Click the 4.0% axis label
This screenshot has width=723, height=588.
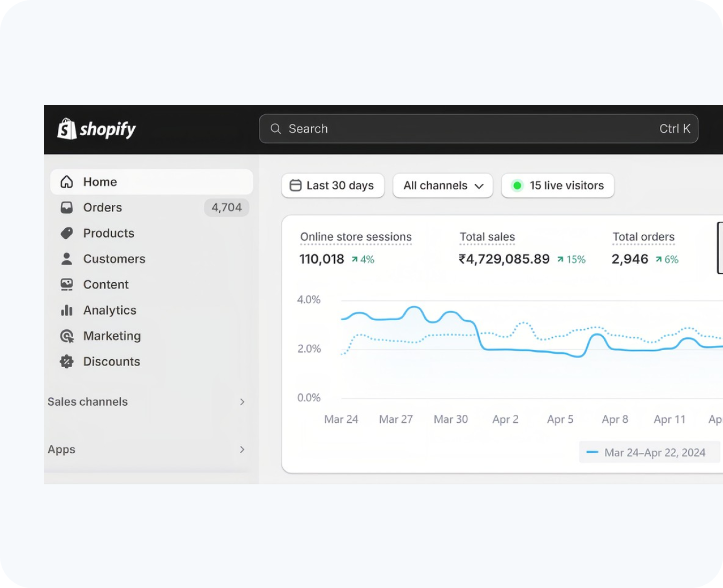coord(309,300)
